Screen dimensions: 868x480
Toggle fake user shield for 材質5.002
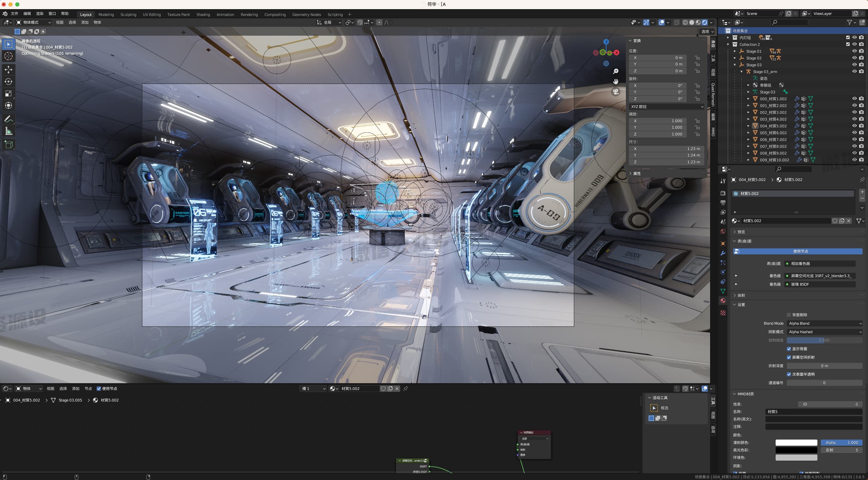coord(835,221)
